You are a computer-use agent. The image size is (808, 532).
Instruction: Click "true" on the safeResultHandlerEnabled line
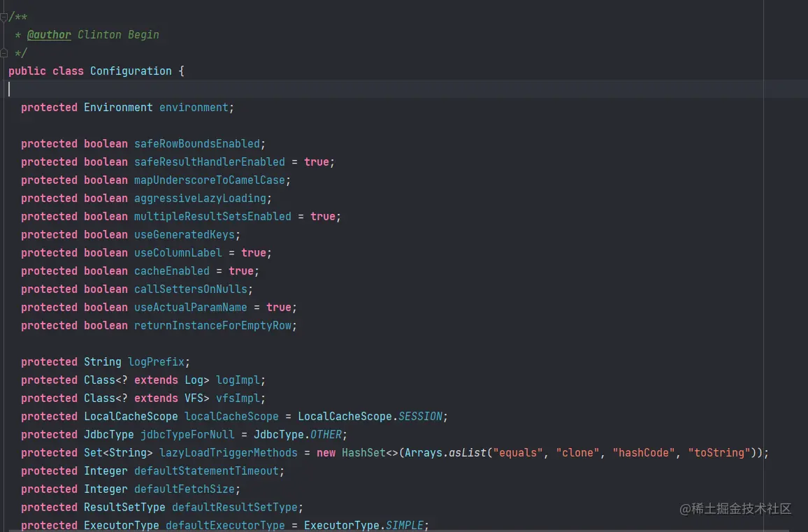(x=317, y=162)
